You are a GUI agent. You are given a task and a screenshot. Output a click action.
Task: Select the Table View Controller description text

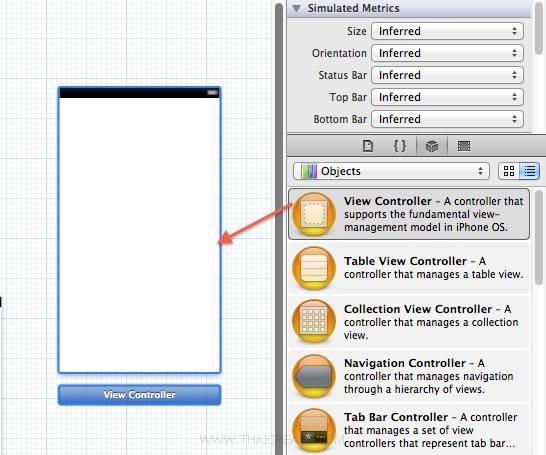coord(433,268)
